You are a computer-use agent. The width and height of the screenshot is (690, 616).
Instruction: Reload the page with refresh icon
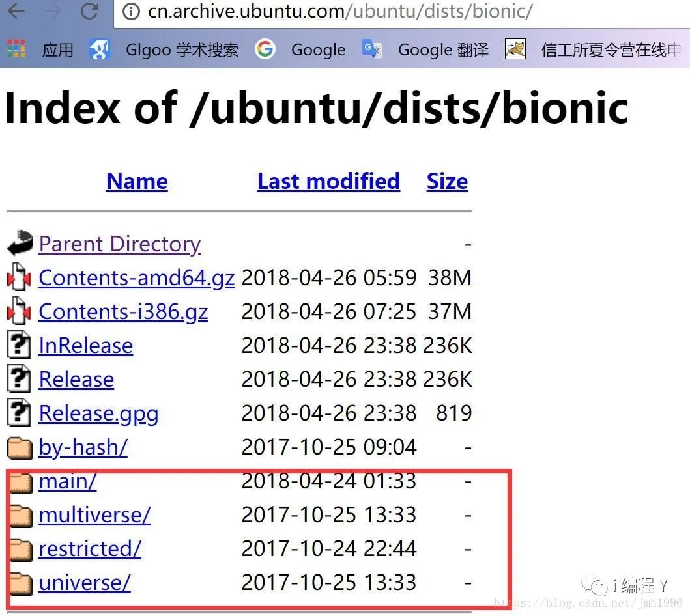point(90,10)
